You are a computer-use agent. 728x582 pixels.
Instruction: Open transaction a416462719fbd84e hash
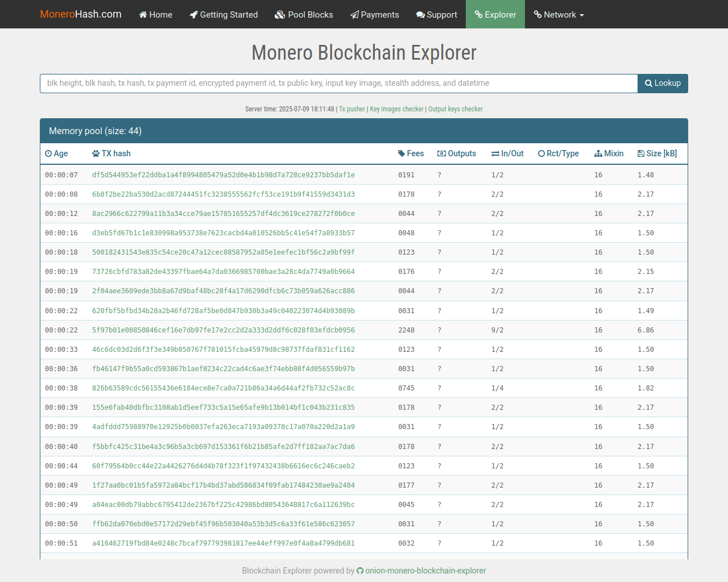pyautogui.click(x=224, y=543)
